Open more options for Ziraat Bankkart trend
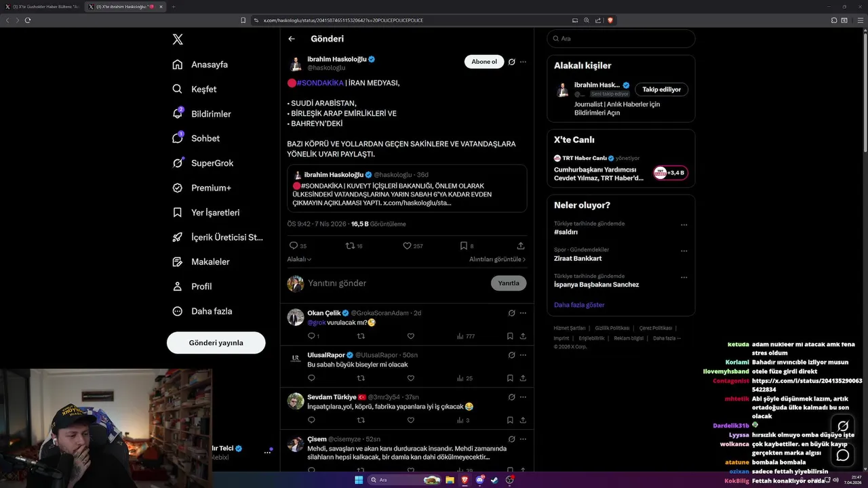The height and width of the screenshot is (488, 868). point(684,251)
